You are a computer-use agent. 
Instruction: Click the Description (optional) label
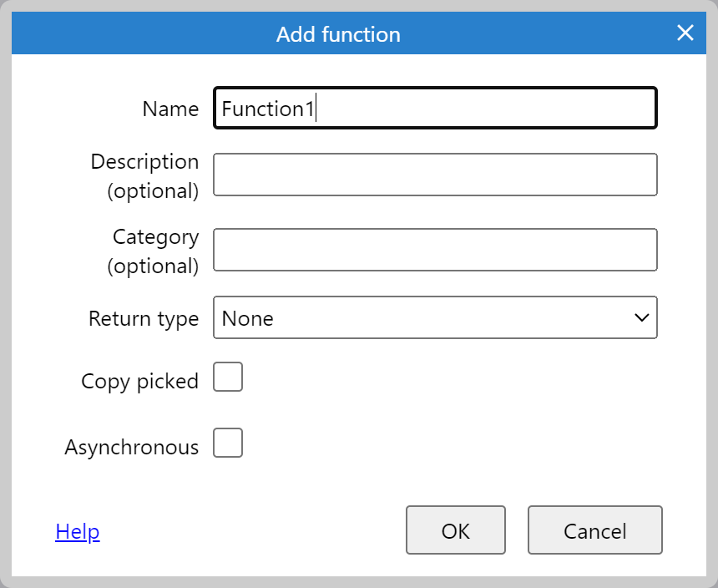click(144, 175)
